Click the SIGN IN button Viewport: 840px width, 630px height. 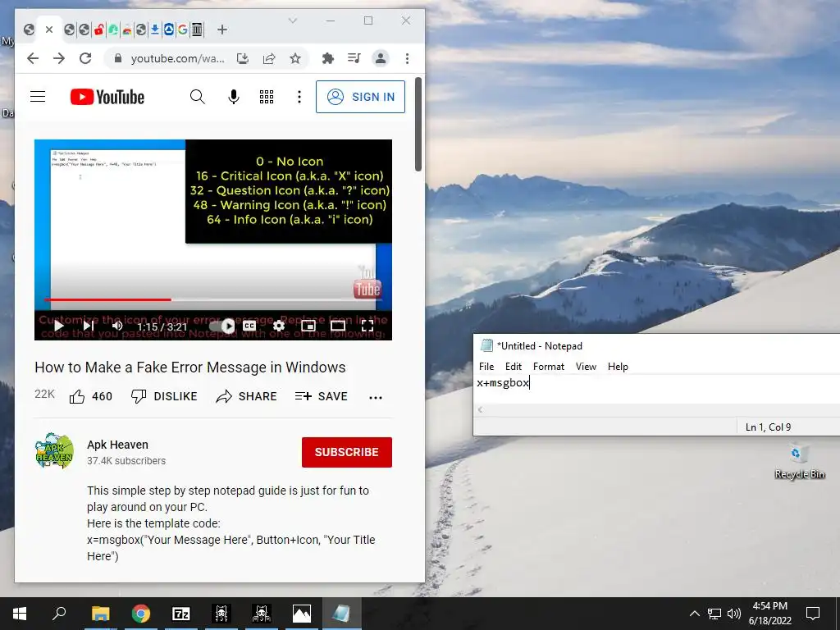(361, 97)
